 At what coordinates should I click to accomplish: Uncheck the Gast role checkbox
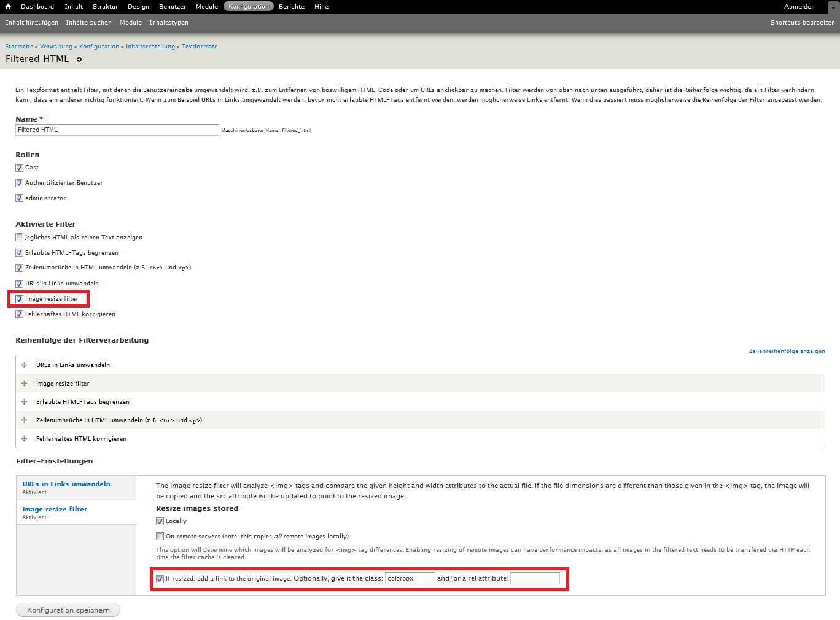20,168
